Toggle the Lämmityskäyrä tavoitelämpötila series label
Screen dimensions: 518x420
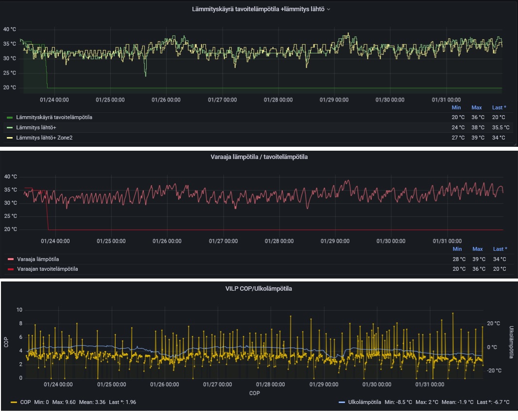[x=54, y=118]
